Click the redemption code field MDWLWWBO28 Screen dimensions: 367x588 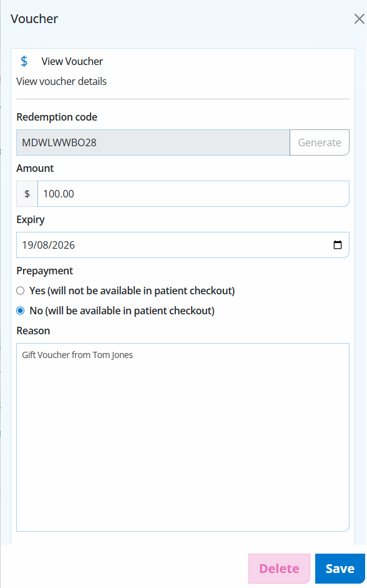(x=153, y=142)
